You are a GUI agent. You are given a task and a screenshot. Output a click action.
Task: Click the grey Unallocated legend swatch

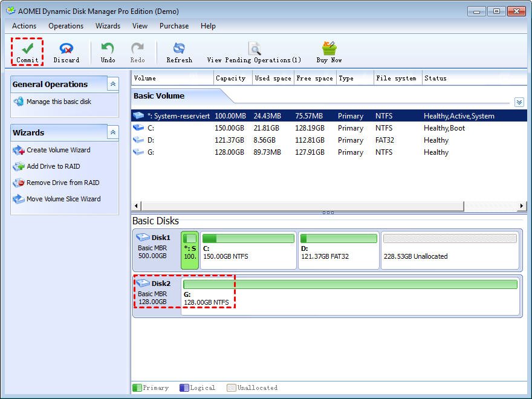[232, 388]
